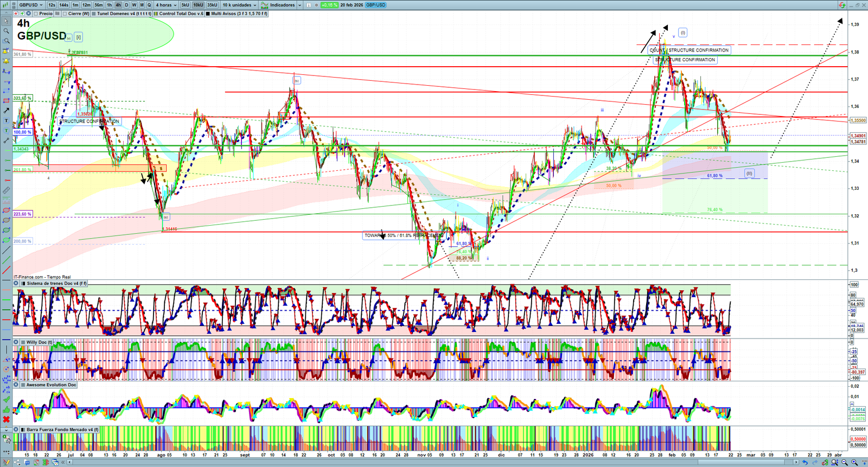Select the black arrow drawing tool
The height and width of the screenshot is (467, 868).
pos(7,111)
